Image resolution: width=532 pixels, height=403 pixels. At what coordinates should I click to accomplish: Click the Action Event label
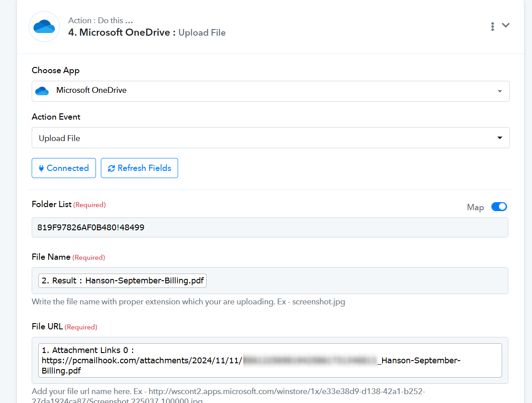tap(56, 116)
